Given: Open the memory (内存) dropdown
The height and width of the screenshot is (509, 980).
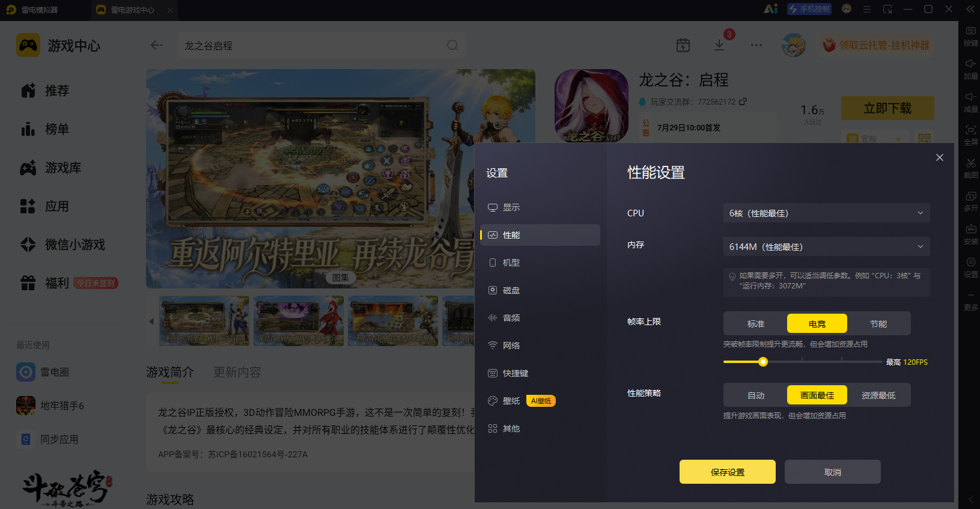Looking at the screenshot, I should pyautogui.click(x=827, y=247).
